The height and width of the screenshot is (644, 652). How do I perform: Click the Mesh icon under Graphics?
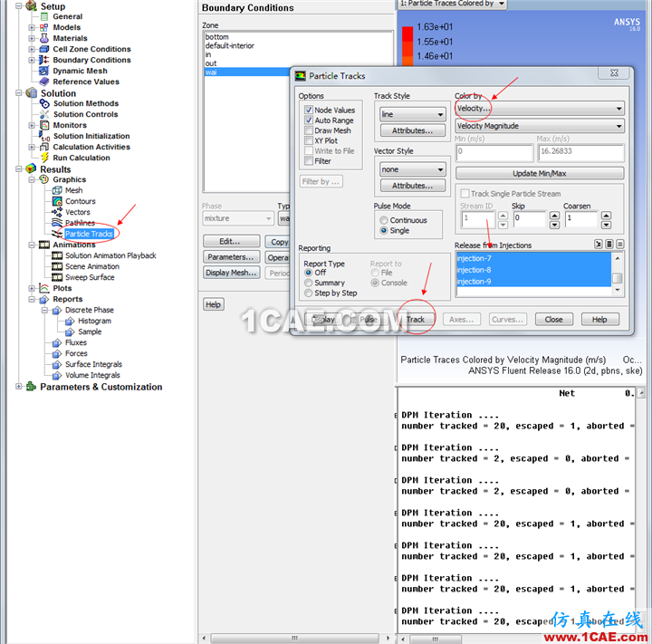tap(57, 190)
